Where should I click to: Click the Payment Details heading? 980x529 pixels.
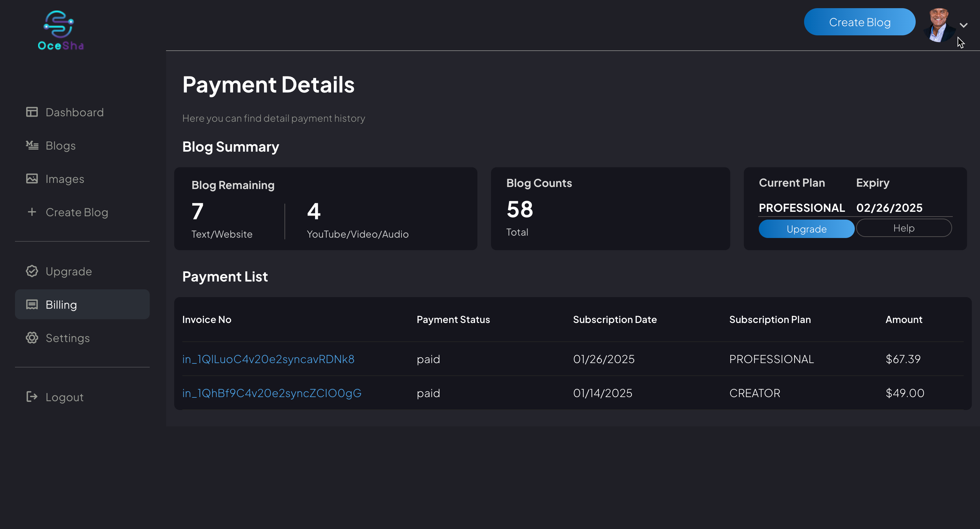click(x=268, y=84)
